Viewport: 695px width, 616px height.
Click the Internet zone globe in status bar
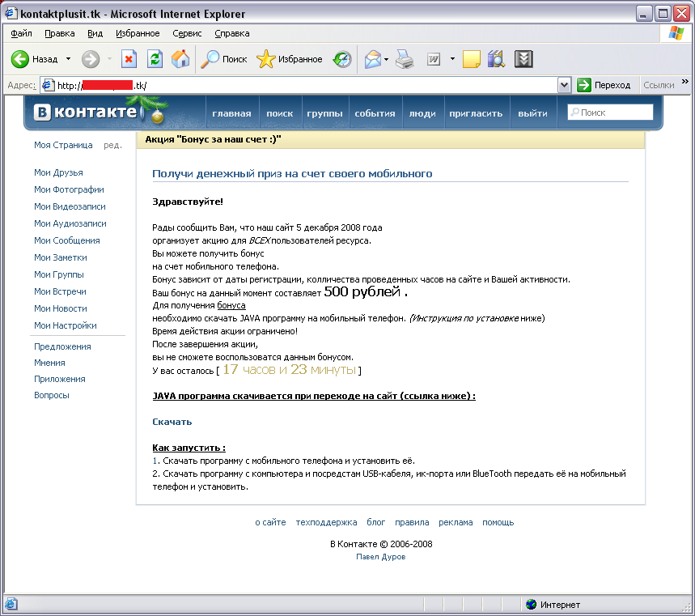[531, 604]
